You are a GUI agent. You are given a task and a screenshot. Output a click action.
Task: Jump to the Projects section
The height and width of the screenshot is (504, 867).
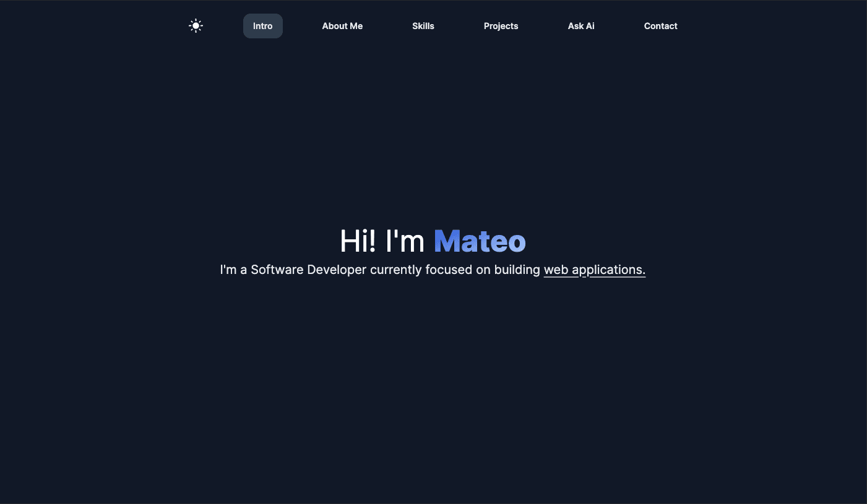[x=501, y=26]
